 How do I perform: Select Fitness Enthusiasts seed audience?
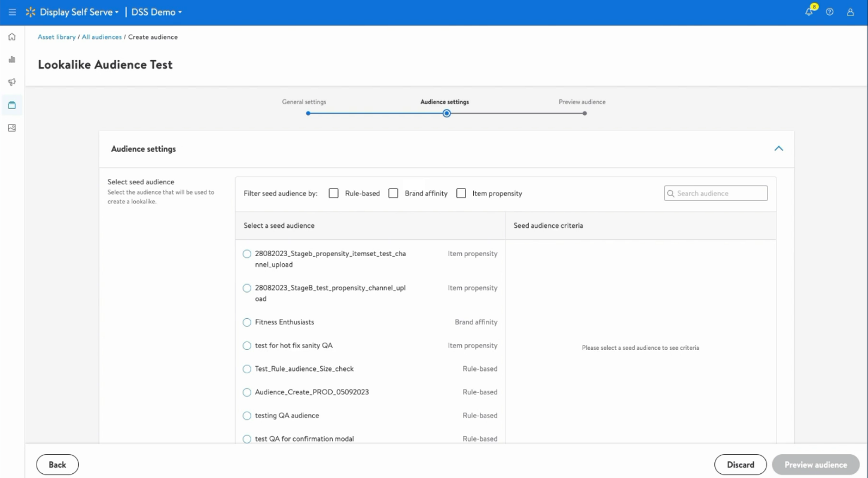click(x=247, y=322)
